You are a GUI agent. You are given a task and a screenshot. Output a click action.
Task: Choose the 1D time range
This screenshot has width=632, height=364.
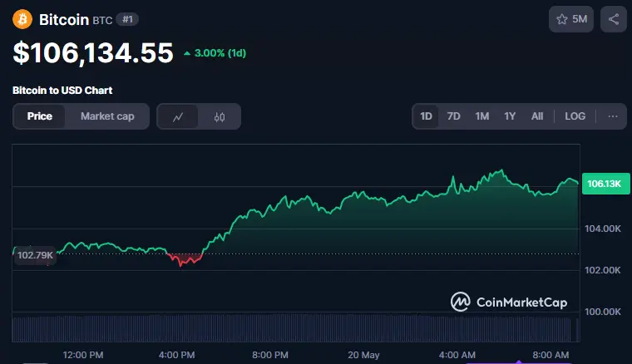426,116
